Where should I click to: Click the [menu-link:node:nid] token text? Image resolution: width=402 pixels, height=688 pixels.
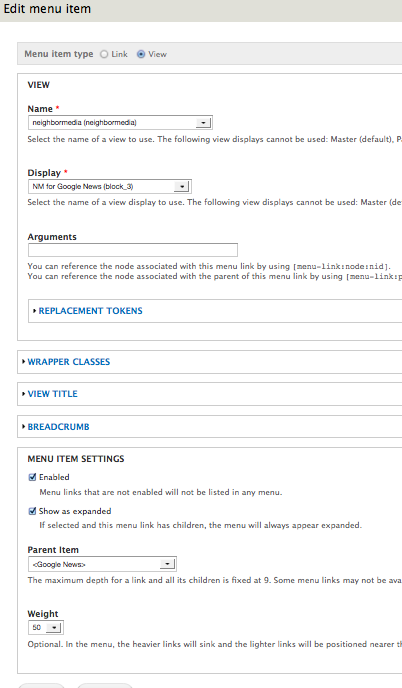click(341, 267)
